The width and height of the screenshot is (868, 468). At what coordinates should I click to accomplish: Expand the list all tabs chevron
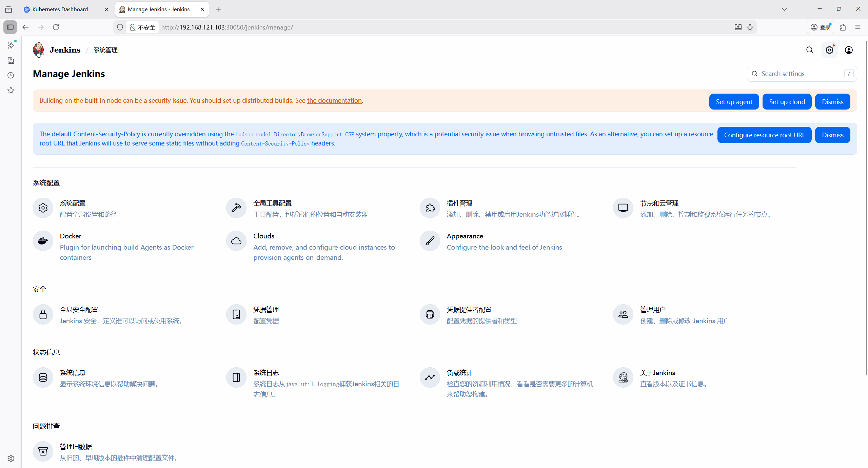(784, 9)
